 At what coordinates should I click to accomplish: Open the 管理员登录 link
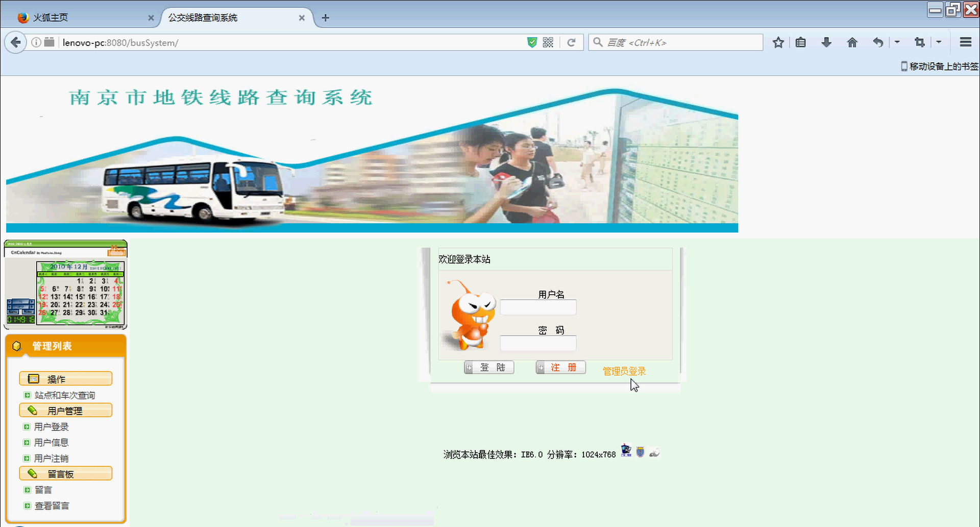pos(624,371)
